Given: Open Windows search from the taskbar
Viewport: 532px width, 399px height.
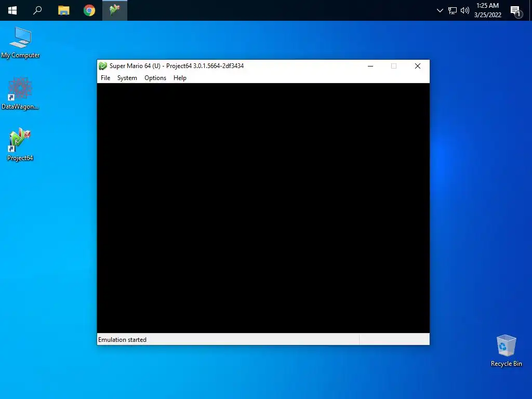Looking at the screenshot, I should [x=37, y=10].
